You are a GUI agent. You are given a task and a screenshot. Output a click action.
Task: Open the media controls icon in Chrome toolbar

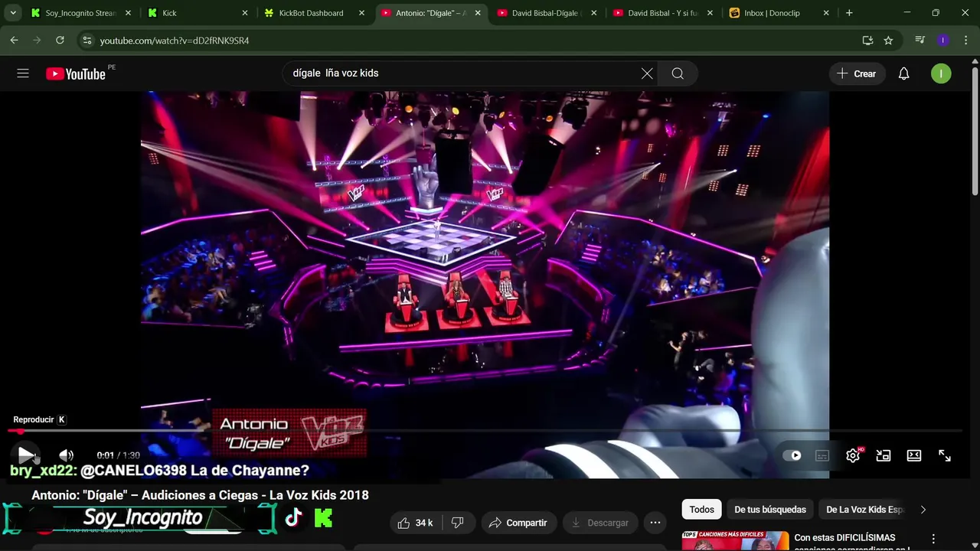click(x=920, y=41)
